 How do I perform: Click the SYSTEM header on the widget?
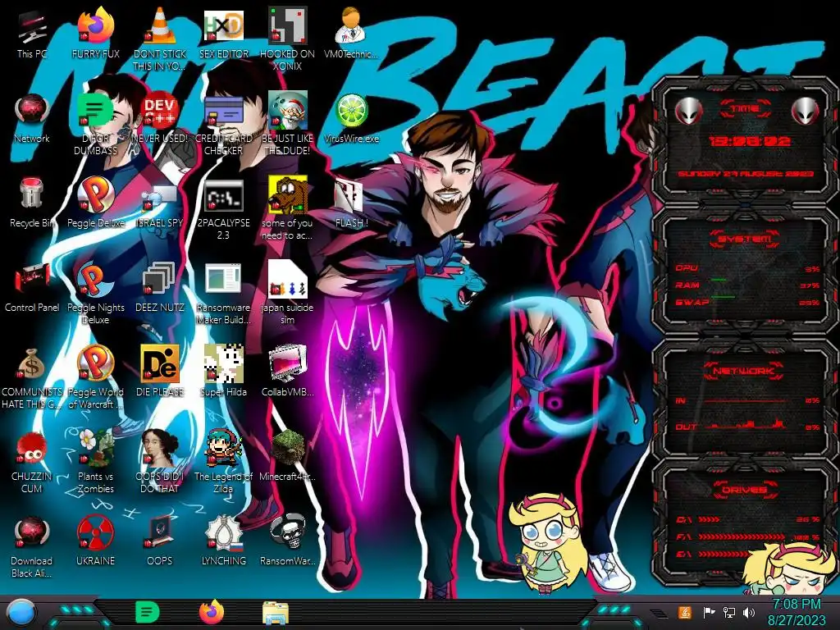coord(745,239)
